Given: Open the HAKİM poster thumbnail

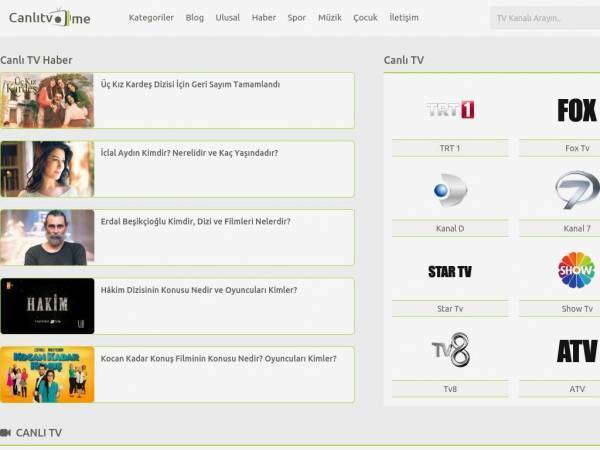Looking at the screenshot, I should tap(47, 306).
